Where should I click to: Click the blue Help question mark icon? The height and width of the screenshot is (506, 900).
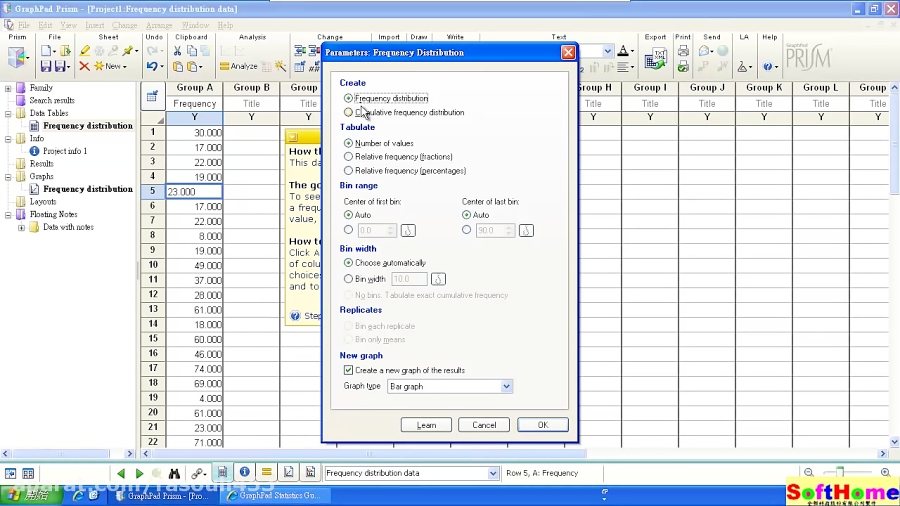pos(767,67)
